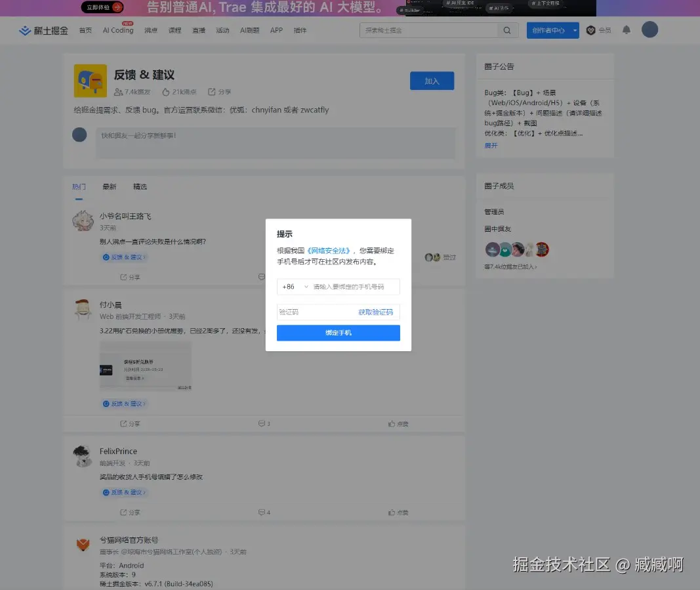This screenshot has width=700, height=590.
Task: Open the 创作者中心 dropdown arrow
Action: [574, 30]
